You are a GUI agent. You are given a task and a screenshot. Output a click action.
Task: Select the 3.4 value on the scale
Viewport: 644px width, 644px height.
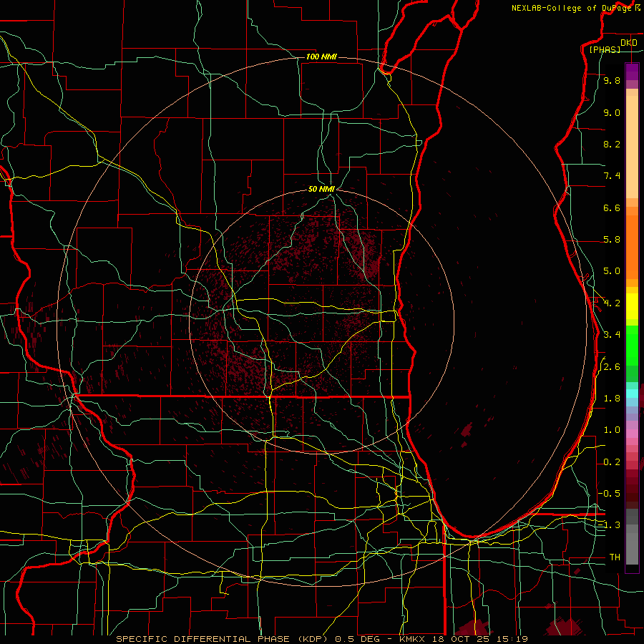(612, 335)
